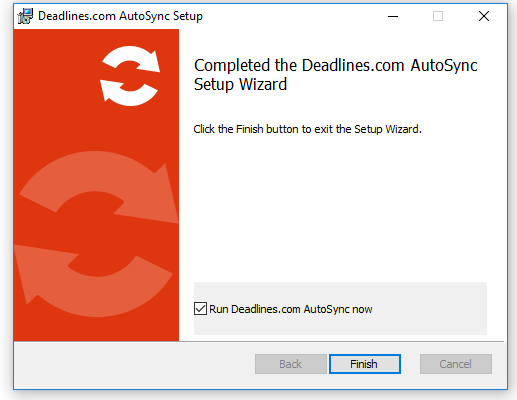The image size is (517, 400).
Task: Click the "Run Deadlines.com AutoSync now" label text
Action: [x=290, y=309]
